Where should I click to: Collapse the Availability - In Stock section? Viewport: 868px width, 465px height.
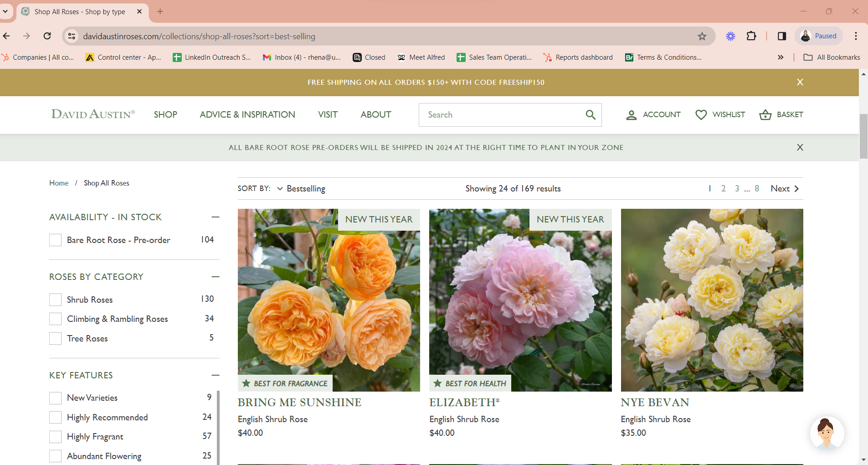pyautogui.click(x=216, y=217)
